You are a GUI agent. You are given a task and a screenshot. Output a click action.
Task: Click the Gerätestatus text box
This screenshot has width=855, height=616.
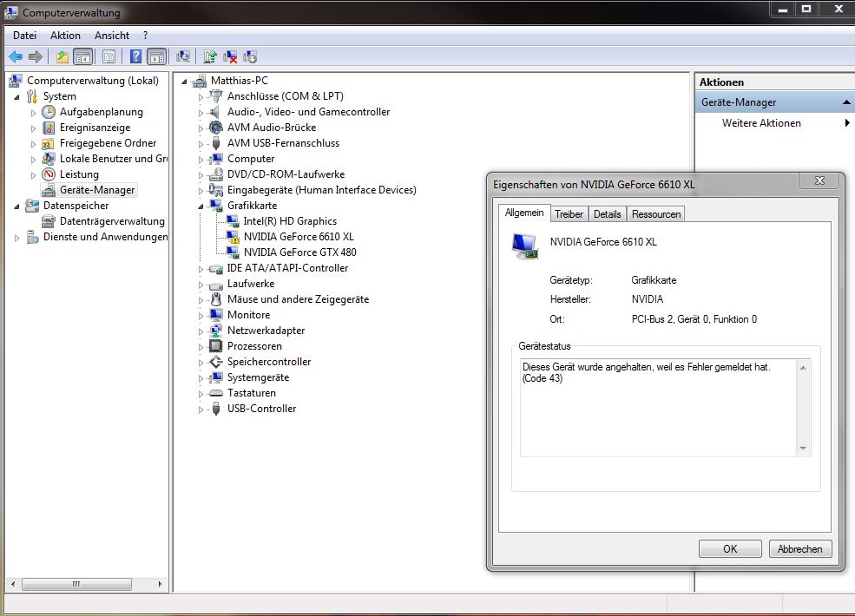click(x=665, y=407)
